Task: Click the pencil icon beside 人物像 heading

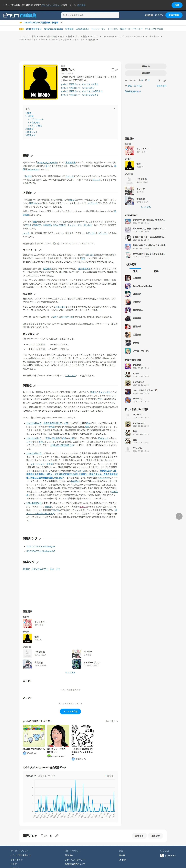Action: click(x=34, y=193)
